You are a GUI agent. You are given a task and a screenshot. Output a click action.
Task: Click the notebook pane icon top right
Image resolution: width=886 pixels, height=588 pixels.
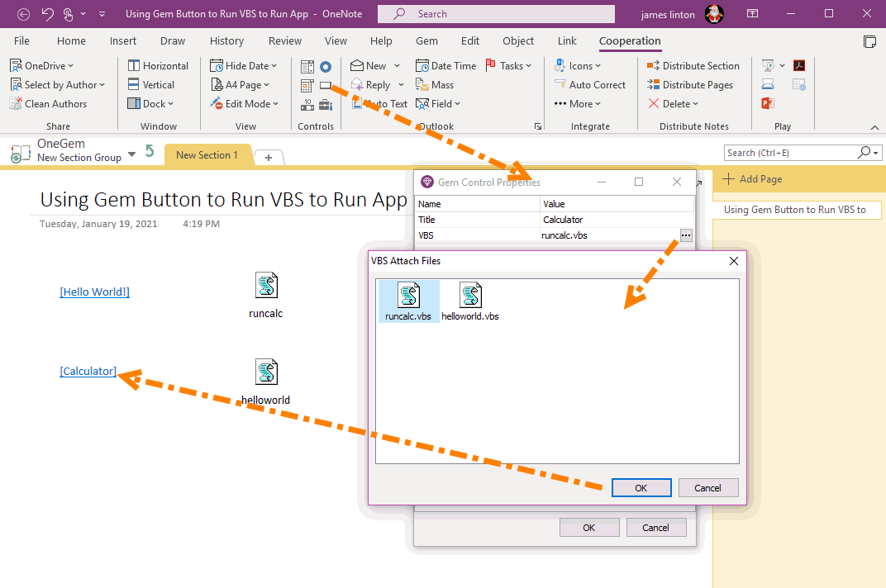click(x=869, y=41)
